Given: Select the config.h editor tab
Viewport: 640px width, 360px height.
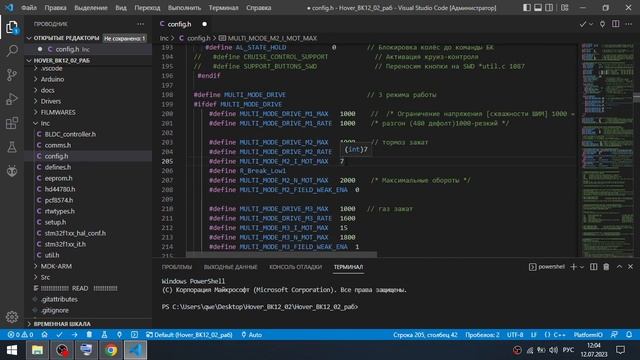Looking at the screenshot, I should click(183, 24).
